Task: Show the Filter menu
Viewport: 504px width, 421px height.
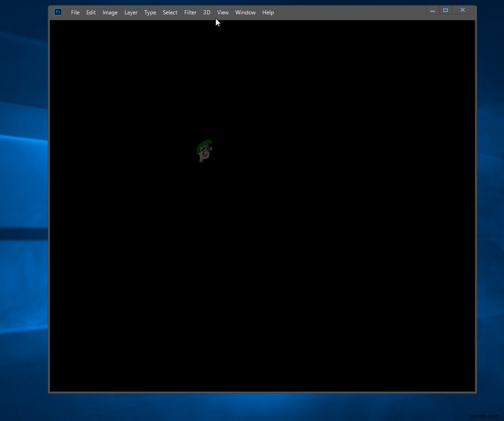Action: click(x=190, y=13)
